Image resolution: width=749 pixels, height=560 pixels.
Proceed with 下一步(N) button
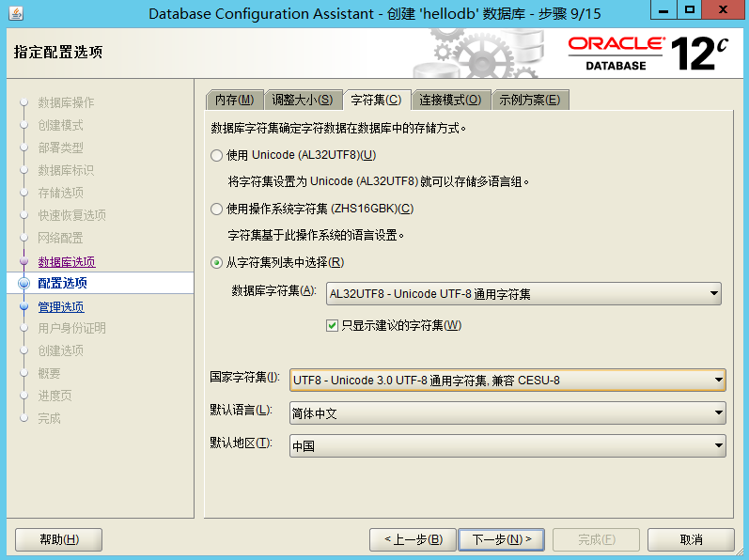[501, 539]
